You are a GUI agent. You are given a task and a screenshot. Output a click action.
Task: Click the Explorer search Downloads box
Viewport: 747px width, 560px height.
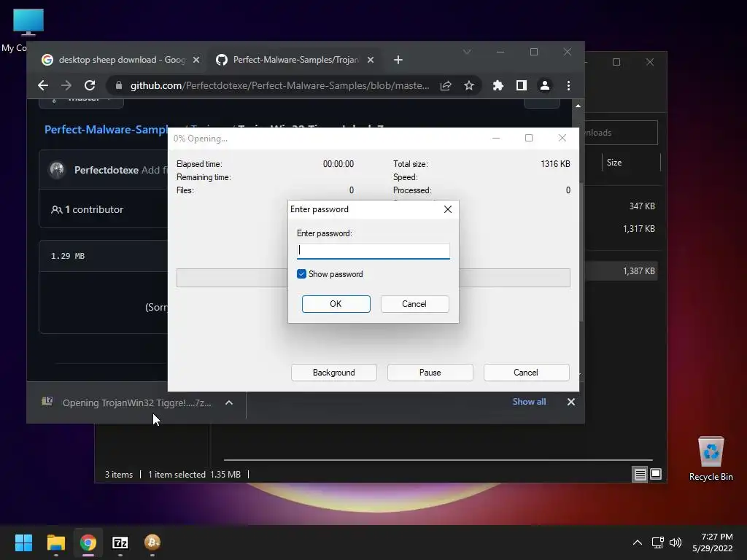[621, 133]
